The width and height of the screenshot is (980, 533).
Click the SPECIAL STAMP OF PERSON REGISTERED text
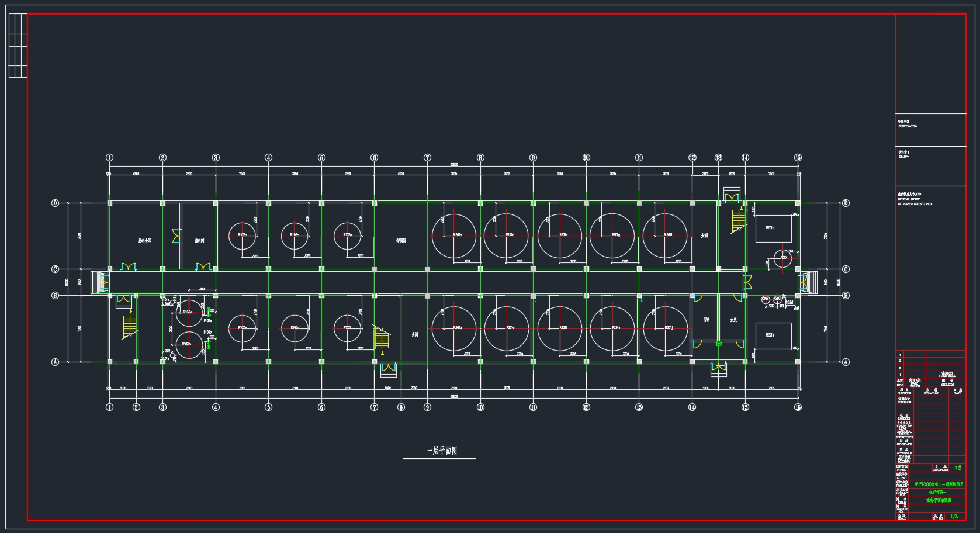[x=915, y=201]
